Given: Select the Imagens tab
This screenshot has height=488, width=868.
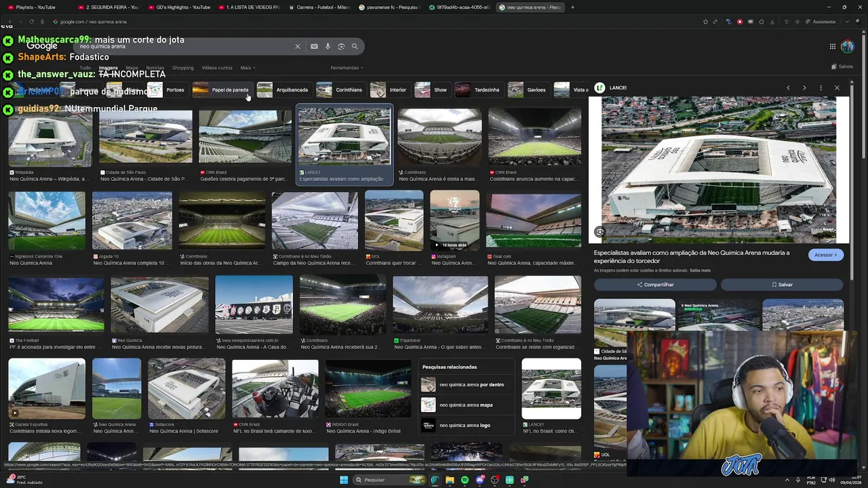Looking at the screenshot, I should pos(108,68).
